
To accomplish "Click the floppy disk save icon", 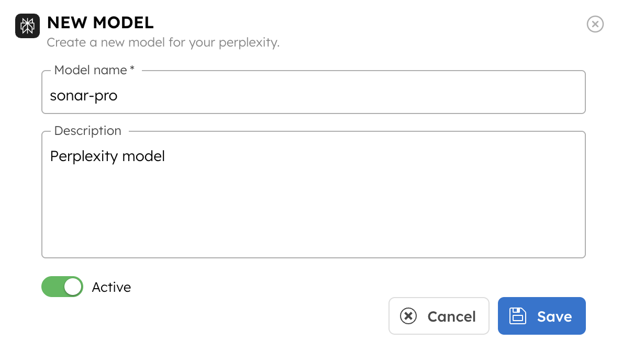I will pos(518,316).
